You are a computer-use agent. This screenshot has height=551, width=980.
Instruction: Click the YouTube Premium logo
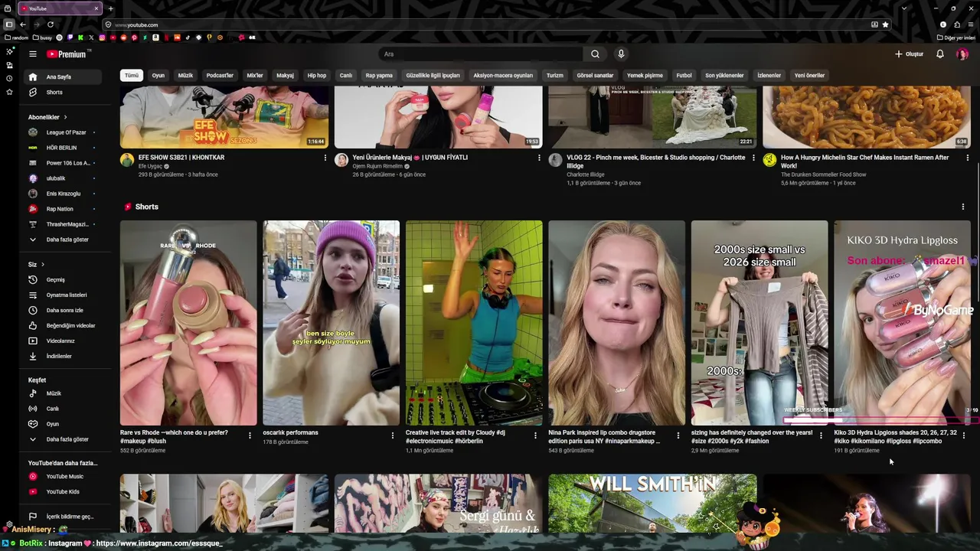click(68, 54)
